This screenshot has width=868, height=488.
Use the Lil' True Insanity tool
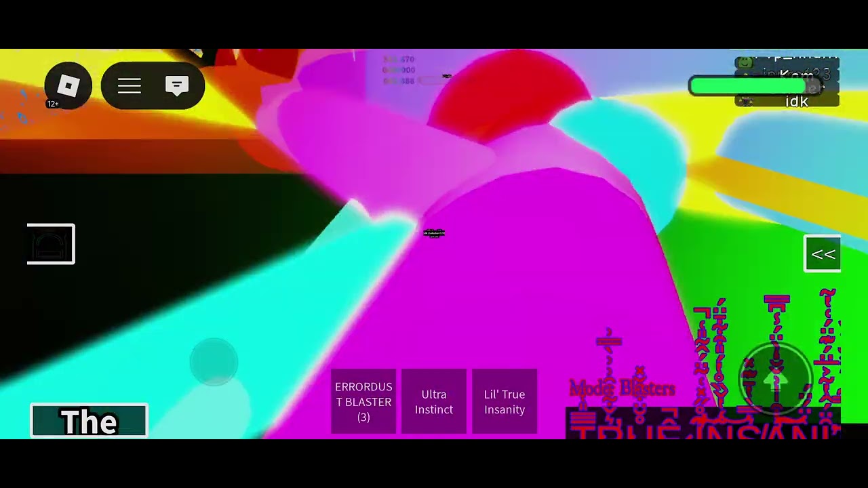tap(505, 402)
